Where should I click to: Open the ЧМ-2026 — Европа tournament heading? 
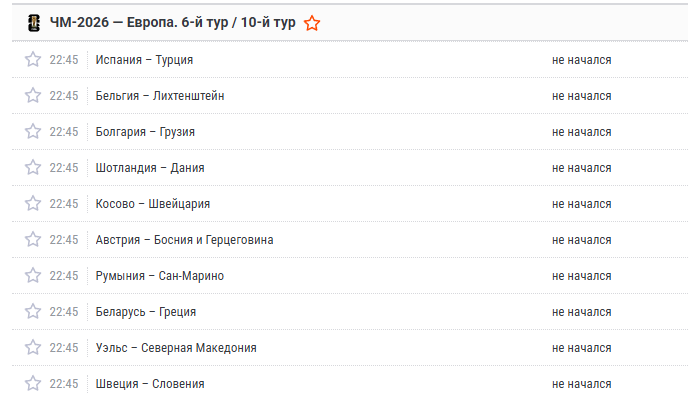pos(172,22)
